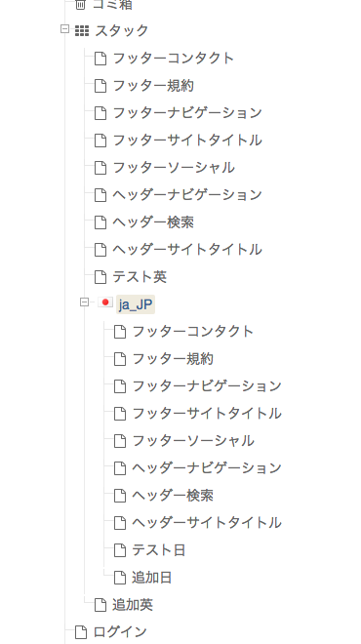
Task: Select the first フッターコンタクト item under スタック
Action: pos(173,59)
